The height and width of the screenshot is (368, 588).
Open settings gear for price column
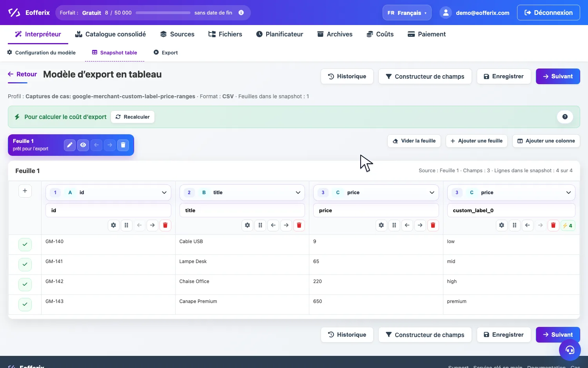381,225
